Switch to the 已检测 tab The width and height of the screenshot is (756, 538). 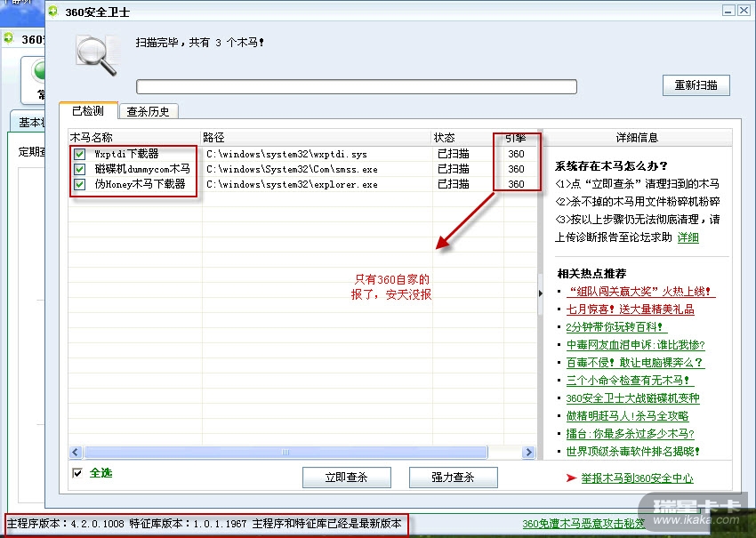[88, 111]
